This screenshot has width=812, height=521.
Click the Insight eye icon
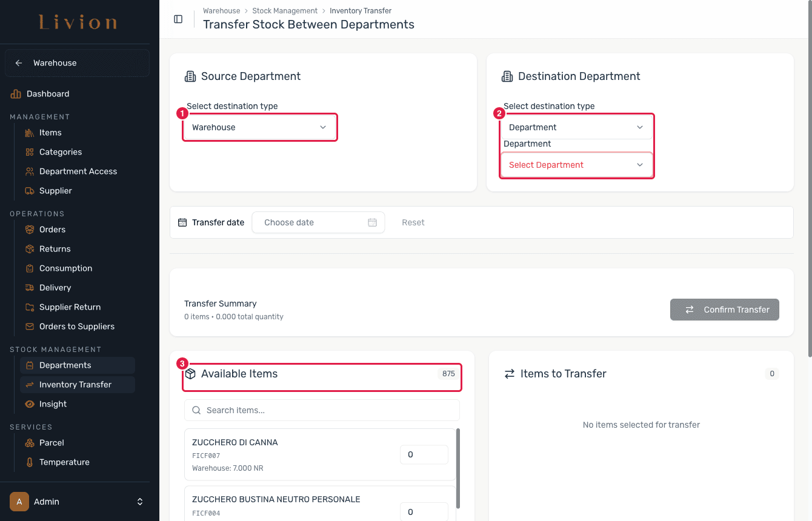[29, 404]
